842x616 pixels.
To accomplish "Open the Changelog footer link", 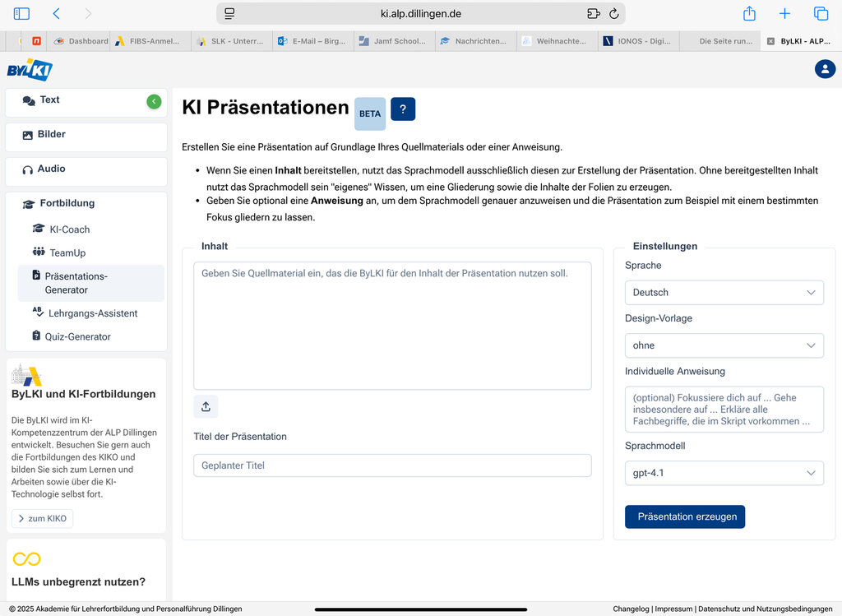I will click(x=631, y=609).
